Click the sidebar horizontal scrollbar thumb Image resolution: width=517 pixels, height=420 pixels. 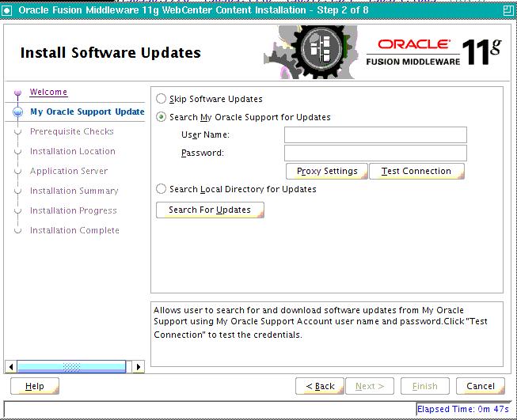(71, 367)
